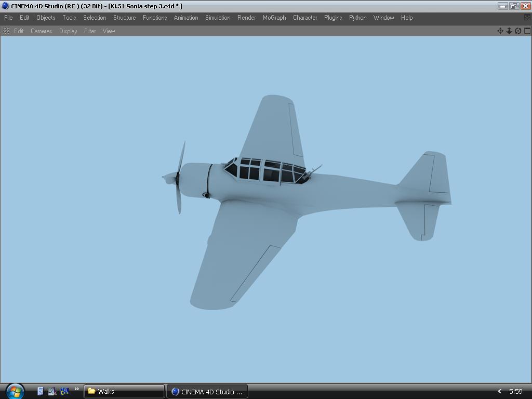
Task: Click the viewport zoom camera icon
Action: click(x=509, y=31)
